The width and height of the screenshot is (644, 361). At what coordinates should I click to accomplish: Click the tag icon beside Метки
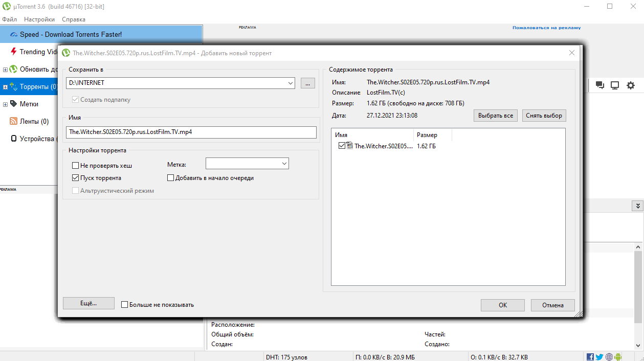[14, 104]
